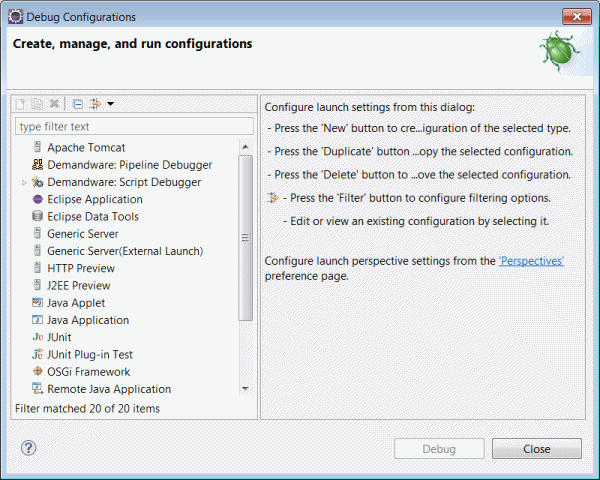Select the Remote Java Application entry
The image size is (600, 480).
[x=109, y=389]
